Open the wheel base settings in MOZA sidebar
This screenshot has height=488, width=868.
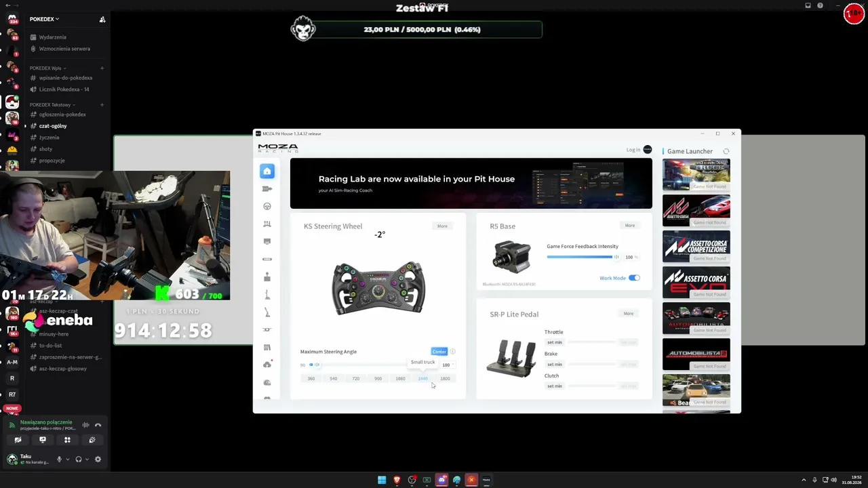coord(267,188)
